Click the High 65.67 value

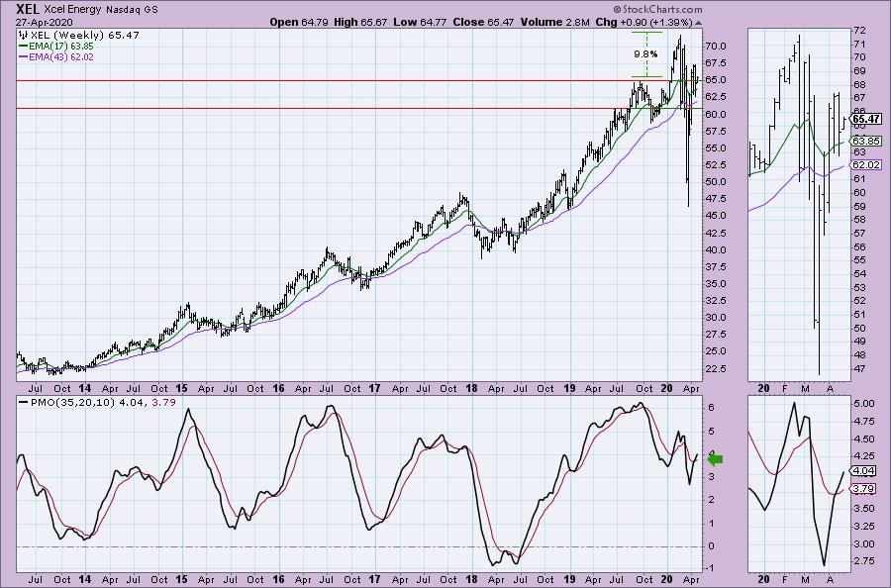point(360,22)
